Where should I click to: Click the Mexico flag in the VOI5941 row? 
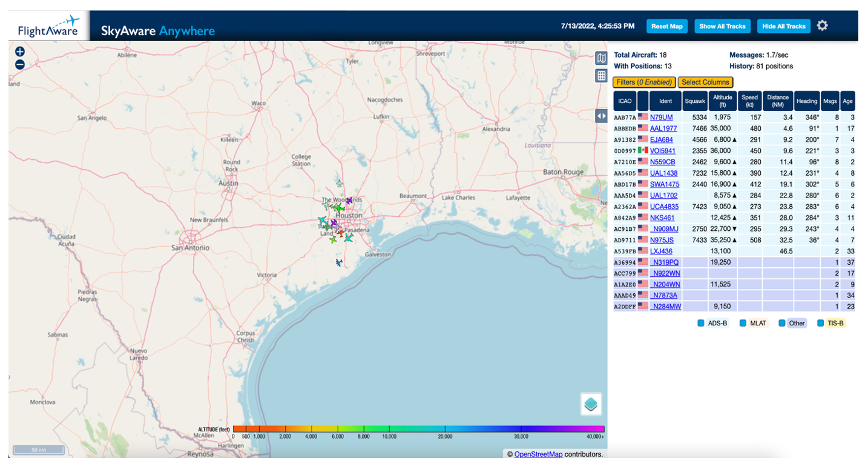tap(643, 150)
